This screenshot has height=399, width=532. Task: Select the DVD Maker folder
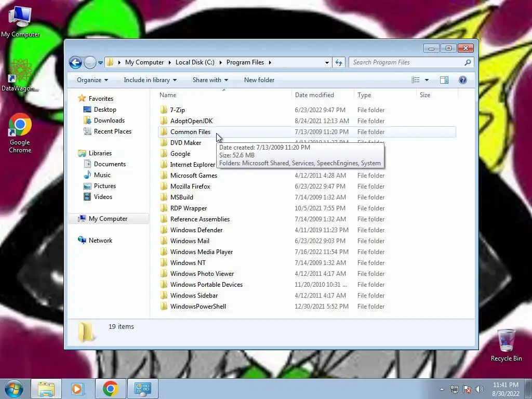click(x=185, y=143)
